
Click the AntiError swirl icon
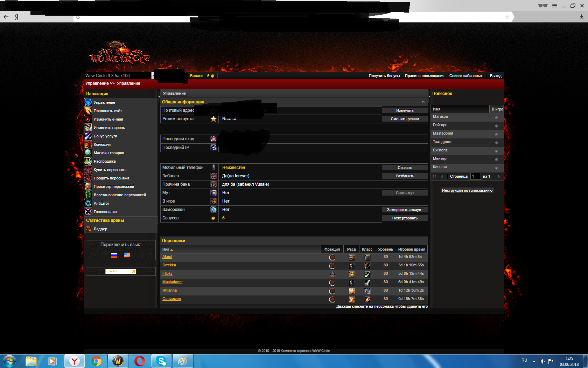pos(88,204)
